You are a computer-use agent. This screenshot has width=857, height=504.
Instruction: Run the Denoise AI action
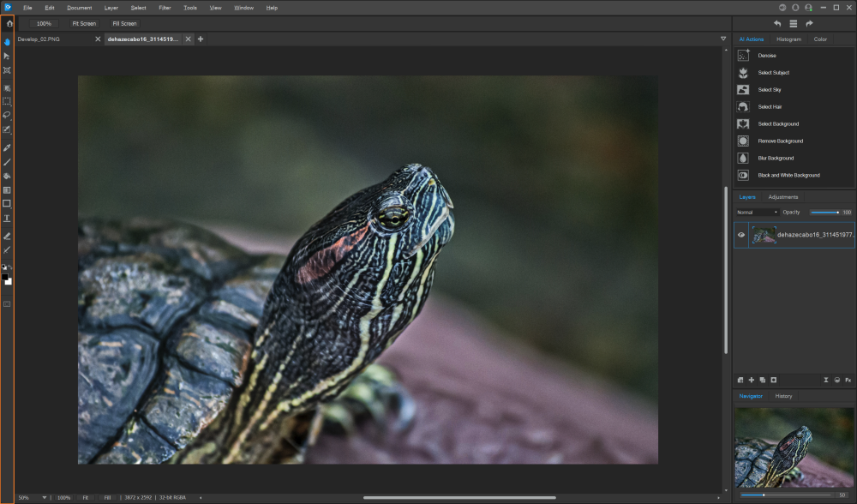coord(766,56)
